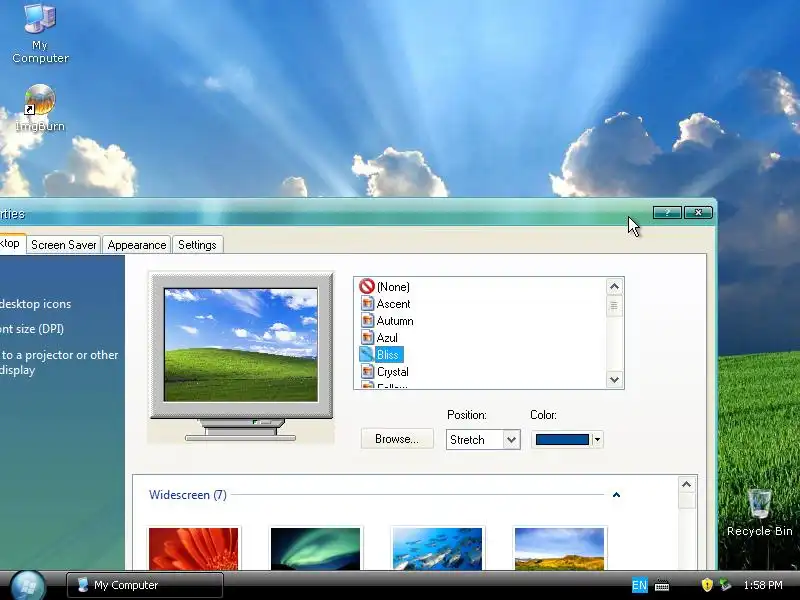Select Crystal in the background list

[393, 371]
